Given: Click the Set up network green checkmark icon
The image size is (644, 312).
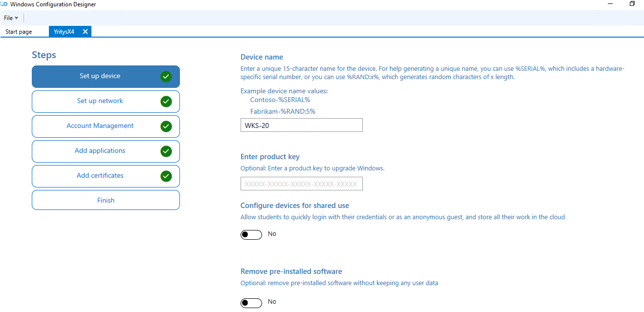Looking at the screenshot, I should (166, 102).
